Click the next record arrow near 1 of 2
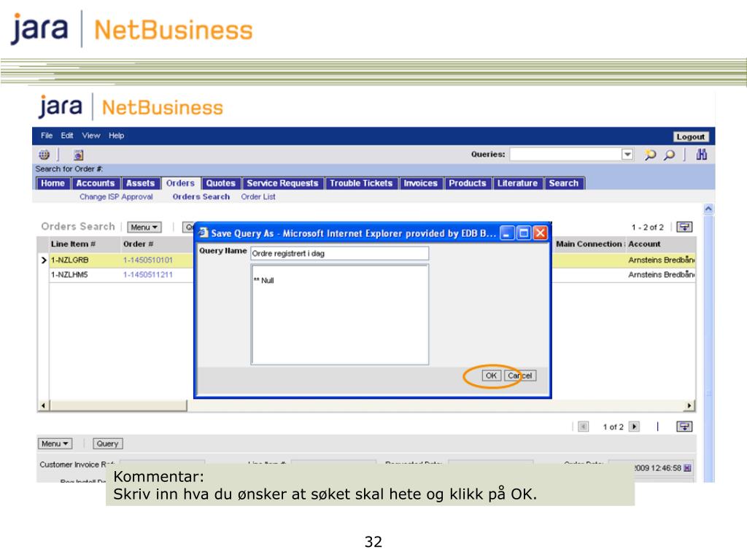The width and height of the screenshot is (747, 560). click(634, 427)
